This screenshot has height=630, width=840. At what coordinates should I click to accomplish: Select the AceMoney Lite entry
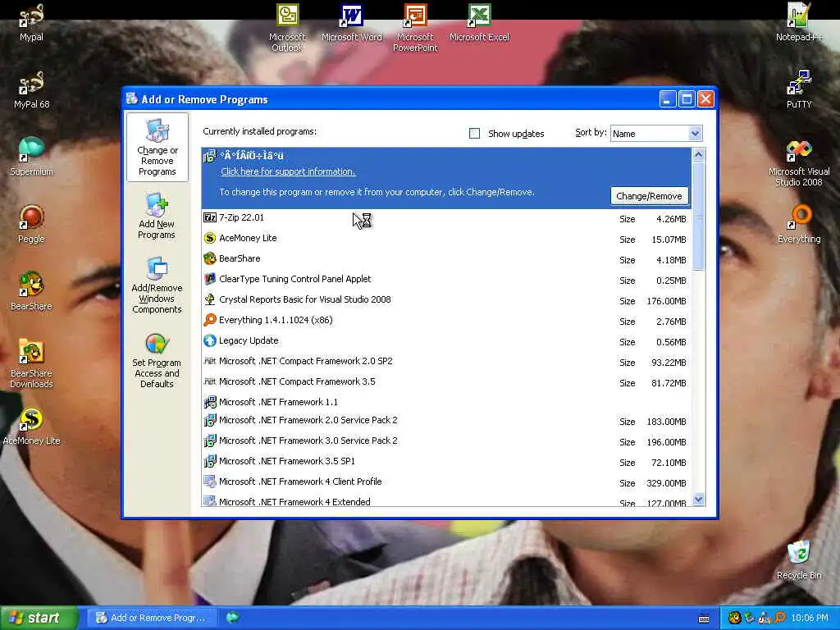coord(446,239)
